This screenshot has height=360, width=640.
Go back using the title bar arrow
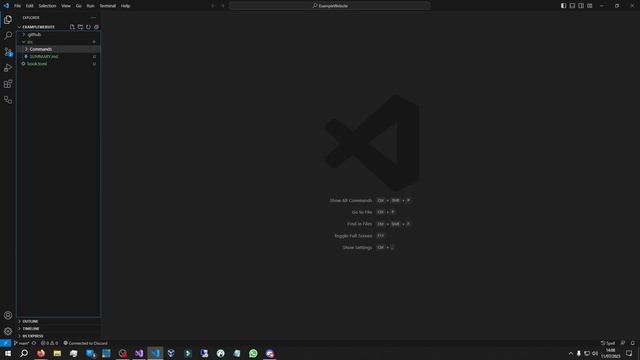click(x=213, y=6)
